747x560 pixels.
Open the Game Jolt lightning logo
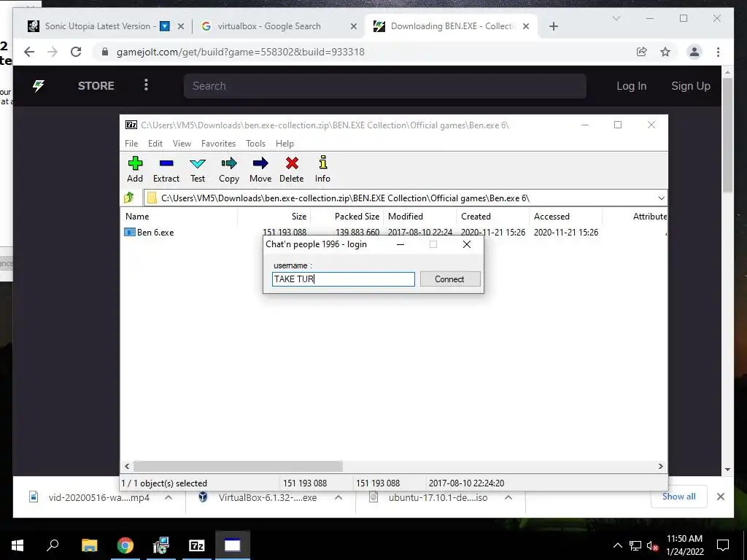pos(39,86)
